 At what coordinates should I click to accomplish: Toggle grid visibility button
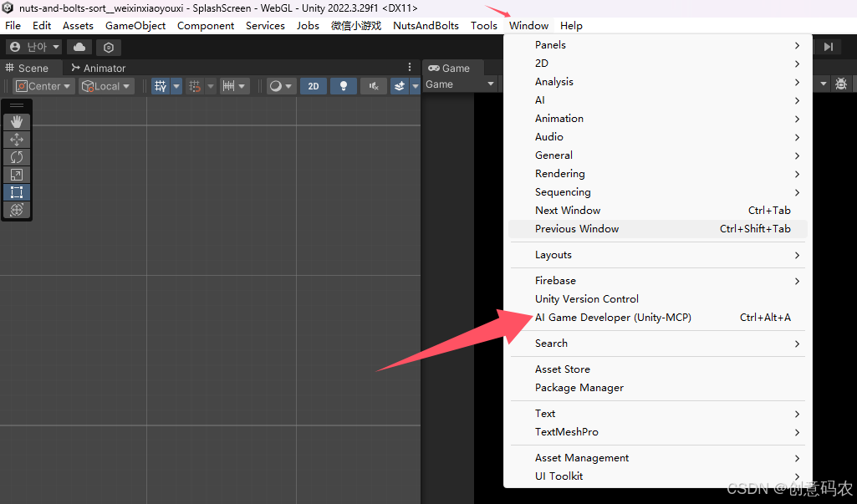point(161,86)
